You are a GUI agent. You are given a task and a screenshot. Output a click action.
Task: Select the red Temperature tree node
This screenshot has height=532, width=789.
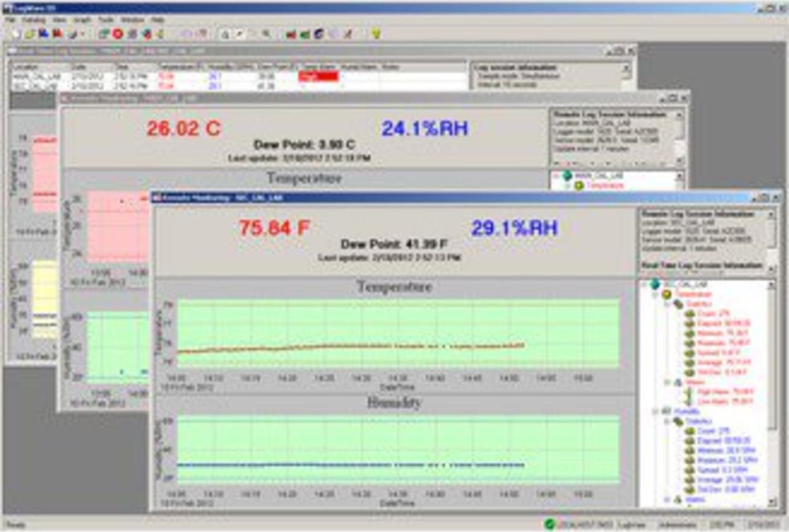click(693, 294)
